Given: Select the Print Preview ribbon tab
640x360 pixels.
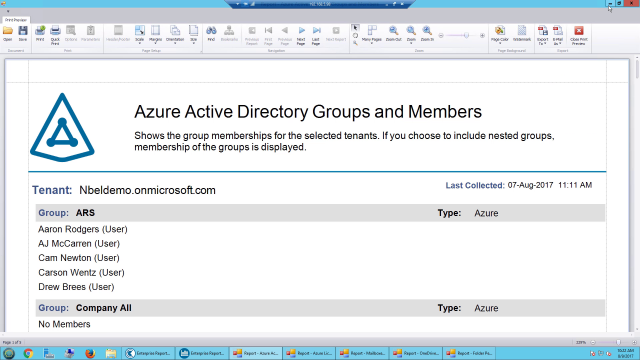Looking at the screenshot, I should pos(16,20).
